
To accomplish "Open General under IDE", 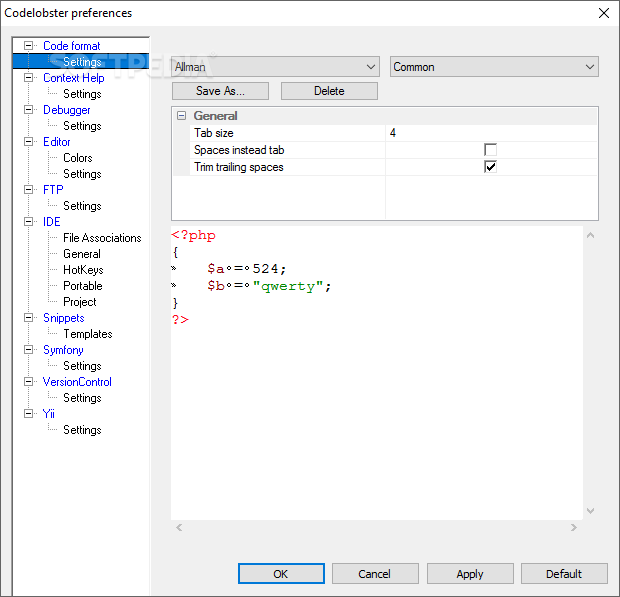I will (x=82, y=254).
